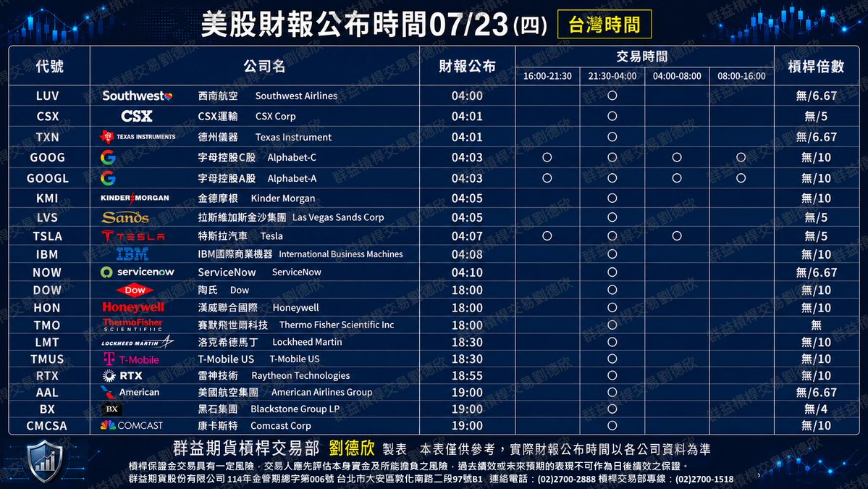
Task: Click the Southwest Airlines logo
Action: (x=137, y=96)
